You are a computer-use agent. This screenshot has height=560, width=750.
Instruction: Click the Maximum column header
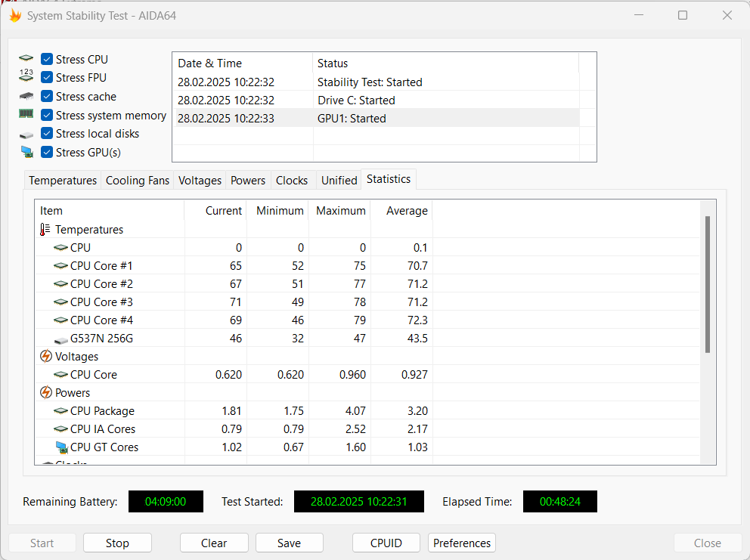pos(340,211)
